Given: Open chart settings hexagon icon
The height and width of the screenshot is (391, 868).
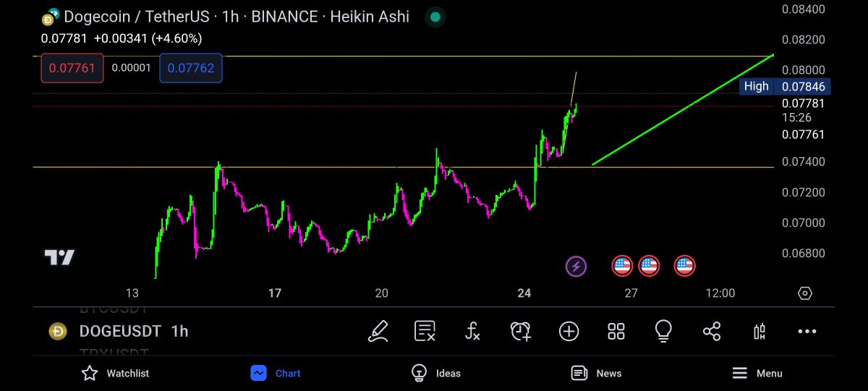Looking at the screenshot, I should 804,293.
